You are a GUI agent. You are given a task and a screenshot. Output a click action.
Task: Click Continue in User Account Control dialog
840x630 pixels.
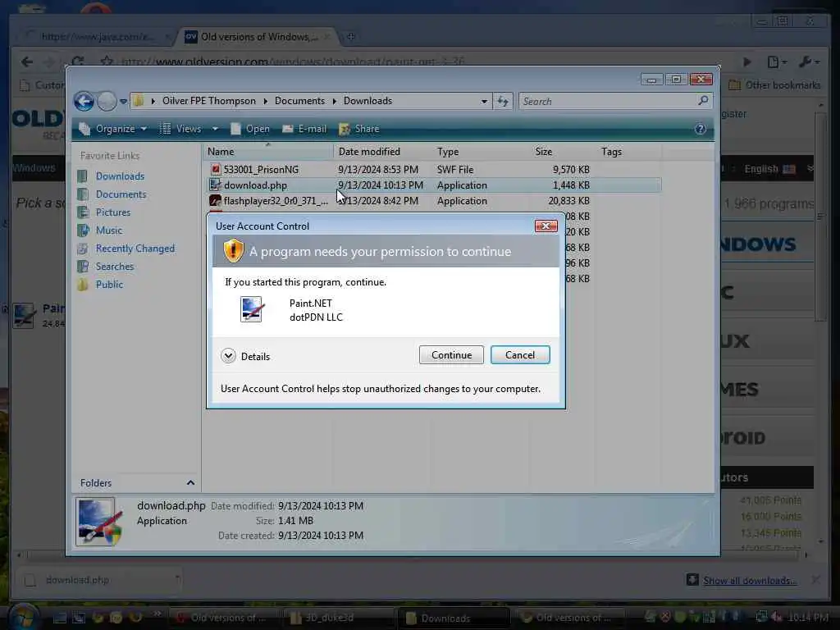[x=451, y=355]
